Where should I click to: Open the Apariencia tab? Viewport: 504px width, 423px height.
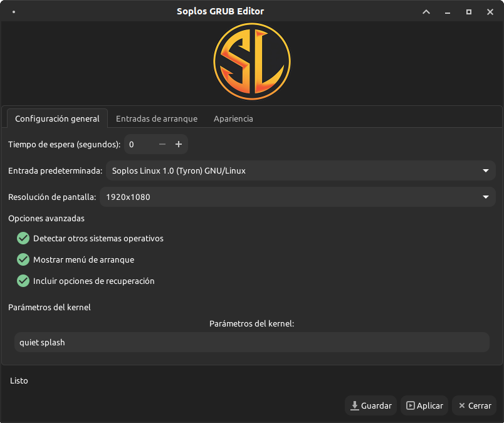point(233,118)
